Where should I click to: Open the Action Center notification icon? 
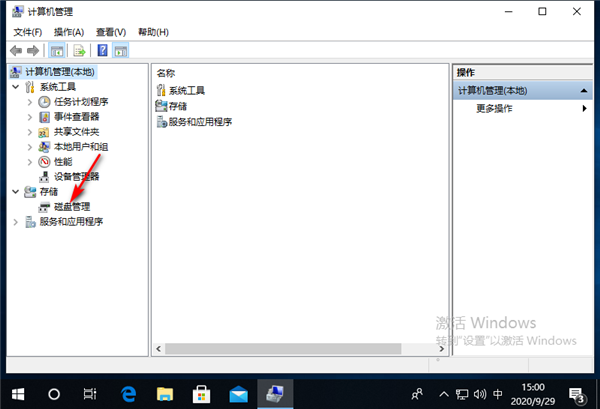point(577,394)
